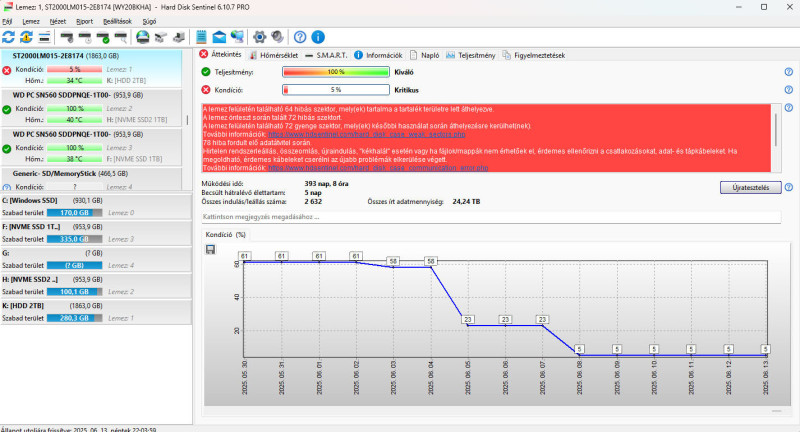Open the weak sectors info link
The image size is (800, 432).
[367, 135]
